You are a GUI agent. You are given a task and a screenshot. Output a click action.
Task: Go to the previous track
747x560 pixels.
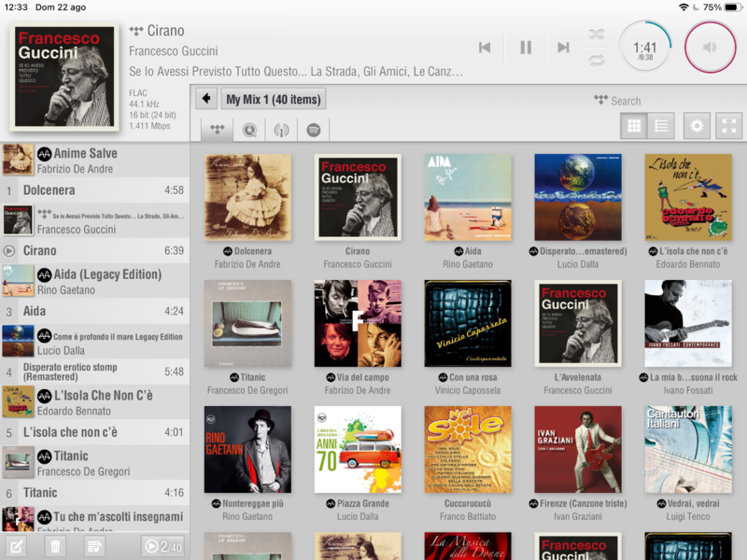point(485,48)
